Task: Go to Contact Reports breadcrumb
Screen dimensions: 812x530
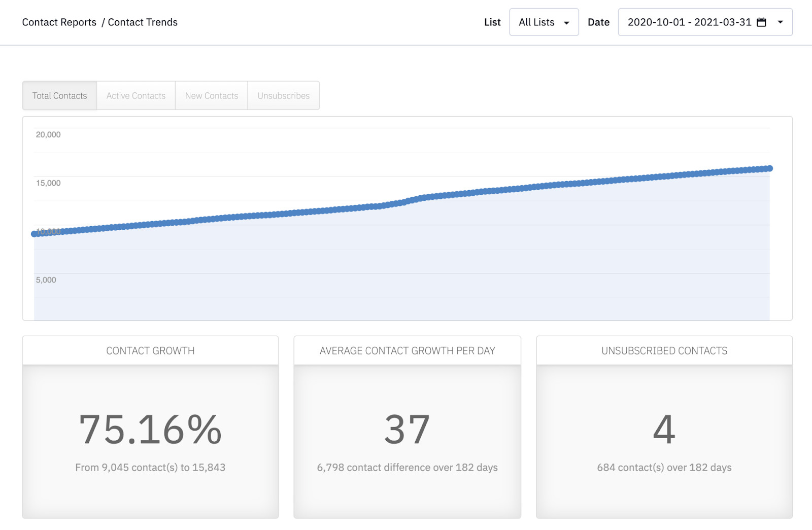Action: pos(59,22)
